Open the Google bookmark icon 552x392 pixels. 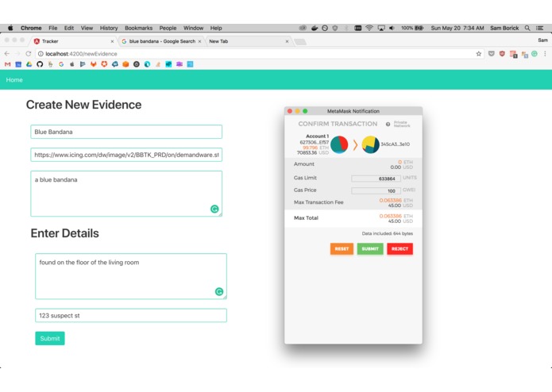tap(61, 64)
